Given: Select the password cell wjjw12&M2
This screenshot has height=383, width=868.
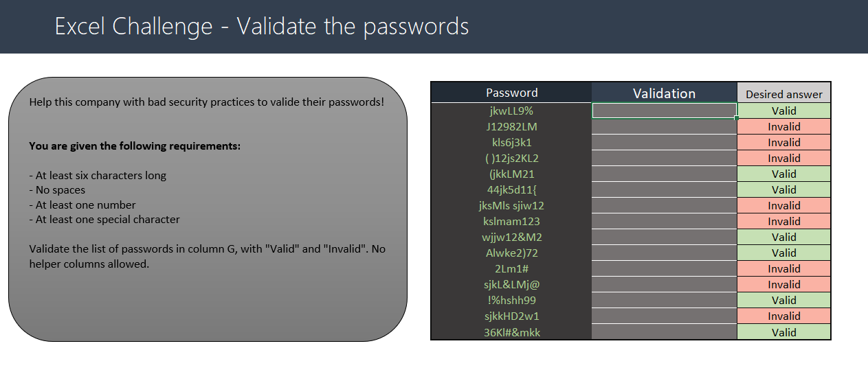Looking at the screenshot, I should pyautogui.click(x=511, y=237).
